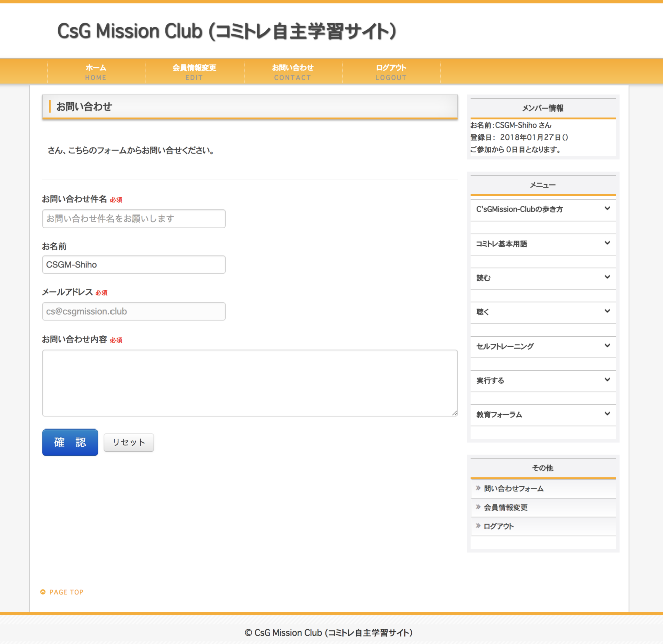The height and width of the screenshot is (644, 663).
Task: Go to ホーム HOME nav tab
Action: 96,72
